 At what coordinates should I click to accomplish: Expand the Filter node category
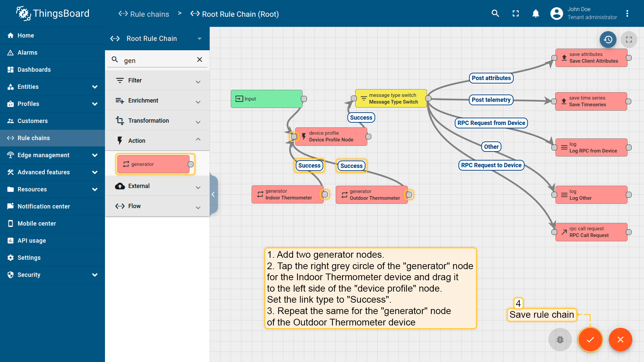(x=198, y=81)
